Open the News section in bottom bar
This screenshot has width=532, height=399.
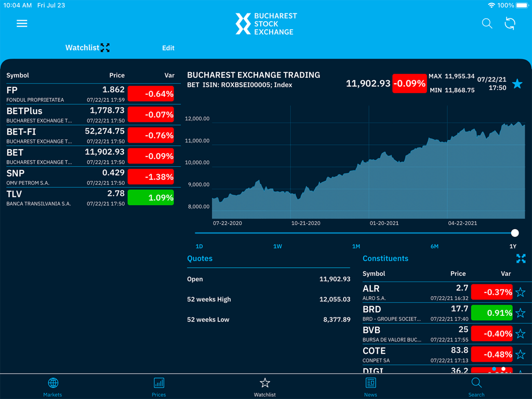(x=370, y=387)
